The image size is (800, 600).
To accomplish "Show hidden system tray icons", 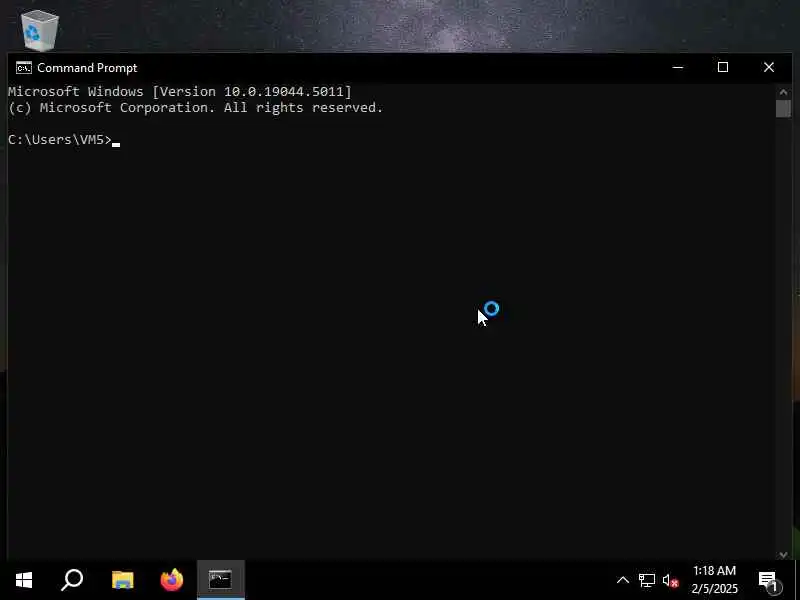I will tap(622, 580).
